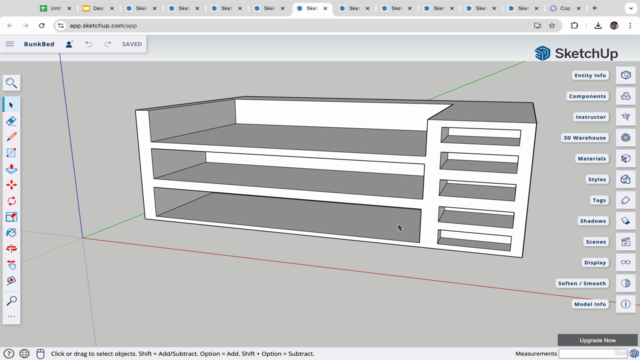Viewport: 640px width, 360px height.
Task: Open the Scenes panel icon
Action: tap(626, 242)
